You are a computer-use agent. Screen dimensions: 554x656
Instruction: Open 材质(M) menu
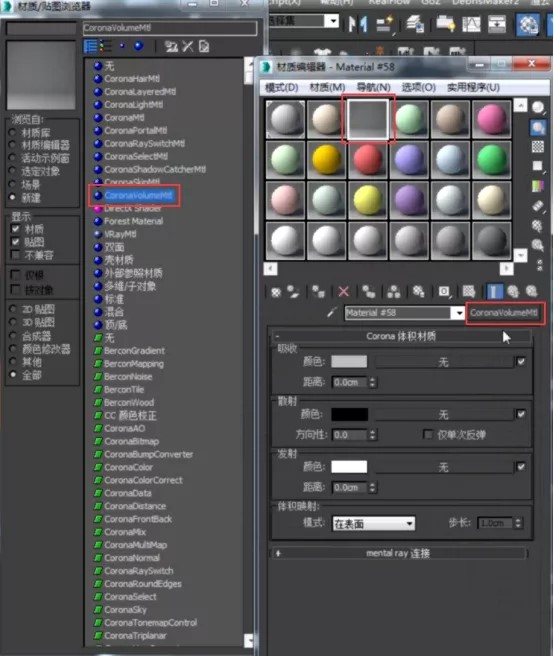(x=327, y=87)
